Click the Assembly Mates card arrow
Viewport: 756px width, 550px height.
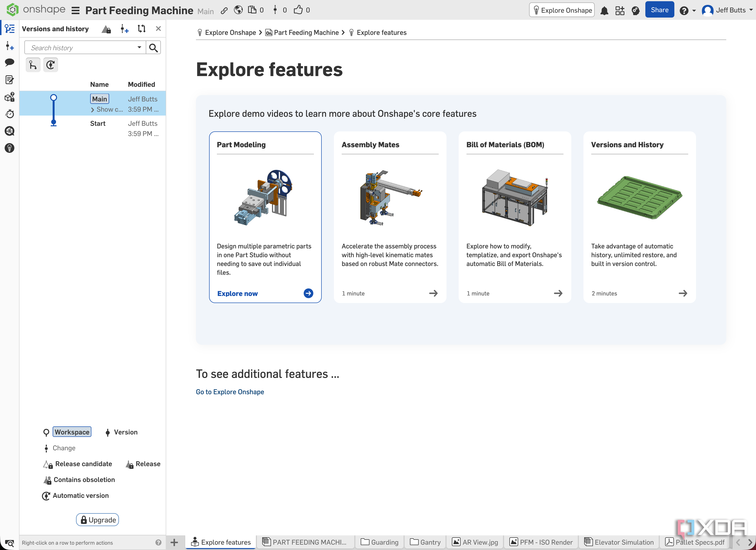point(433,293)
